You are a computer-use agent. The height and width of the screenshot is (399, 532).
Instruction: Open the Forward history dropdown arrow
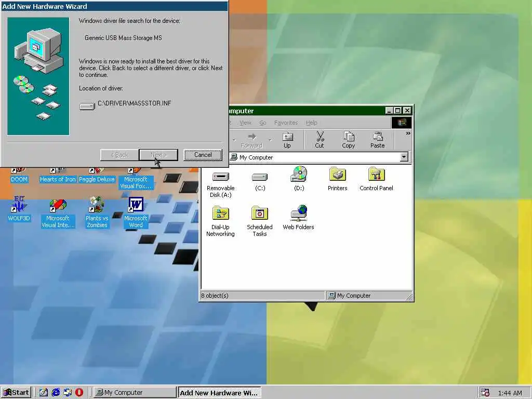click(x=270, y=140)
